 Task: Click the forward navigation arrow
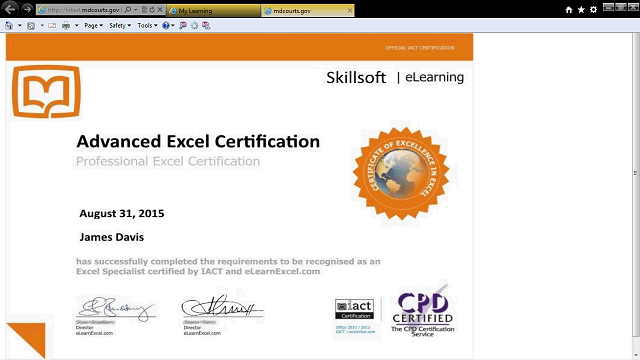27,9
